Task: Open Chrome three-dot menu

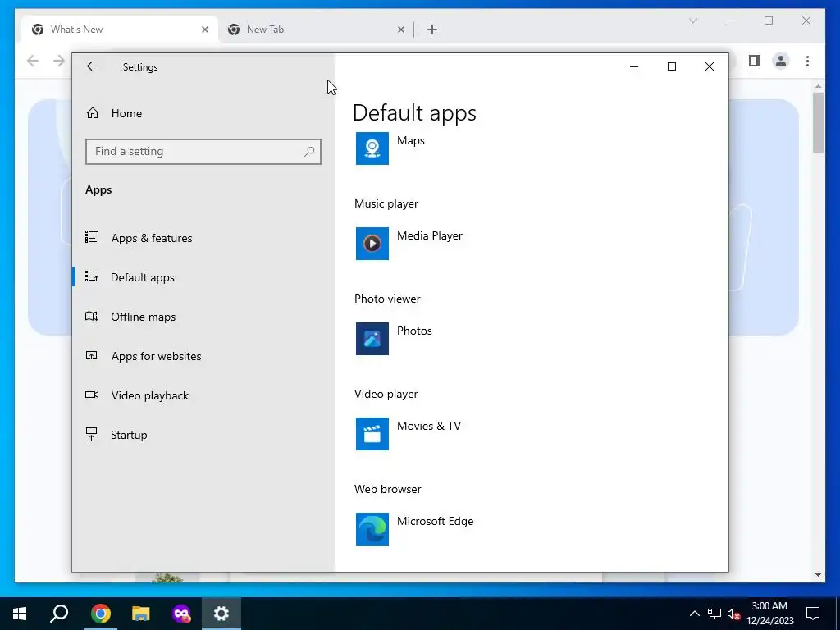Action: 807,61
